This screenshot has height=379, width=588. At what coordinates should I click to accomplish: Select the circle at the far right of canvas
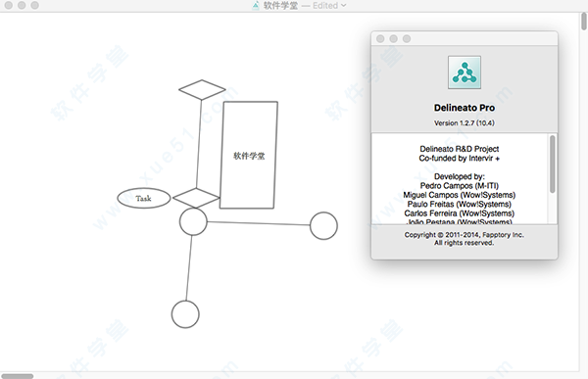[323, 225]
